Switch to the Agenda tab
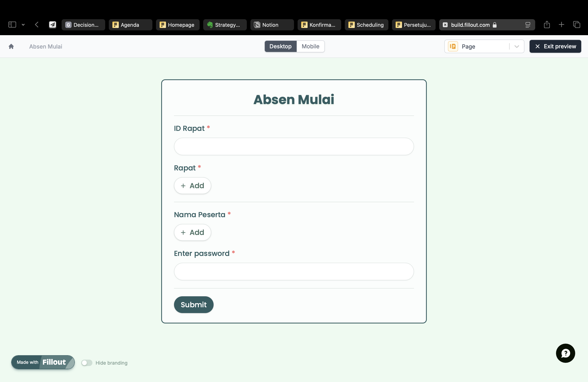588x382 pixels. coord(130,25)
